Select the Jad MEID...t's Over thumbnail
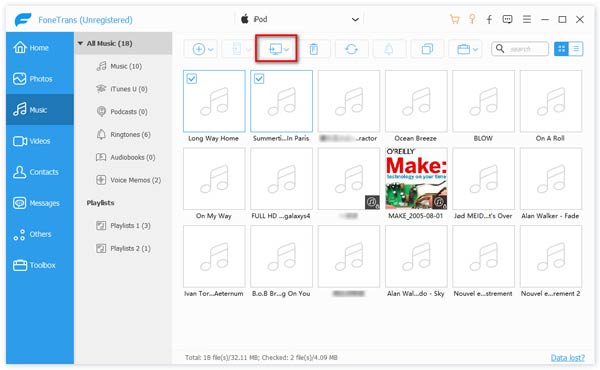The height and width of the screenshot is (370, 600). point(483,179)
